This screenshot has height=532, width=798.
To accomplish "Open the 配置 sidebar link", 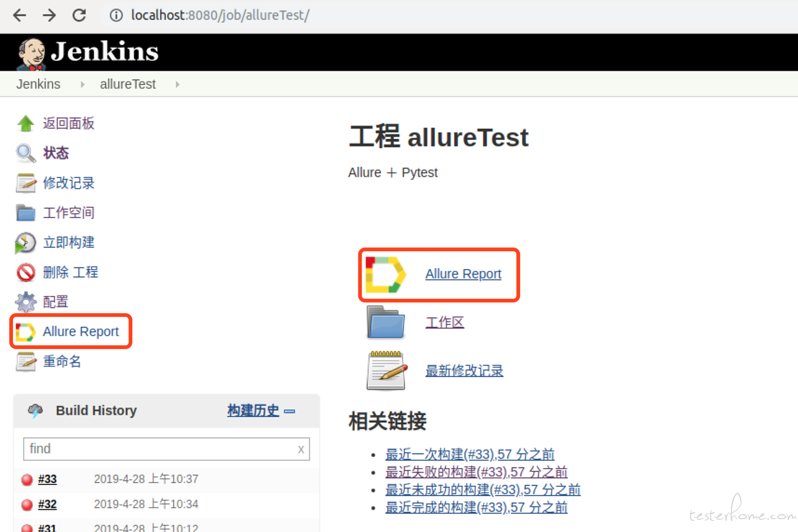I will 55,302.
